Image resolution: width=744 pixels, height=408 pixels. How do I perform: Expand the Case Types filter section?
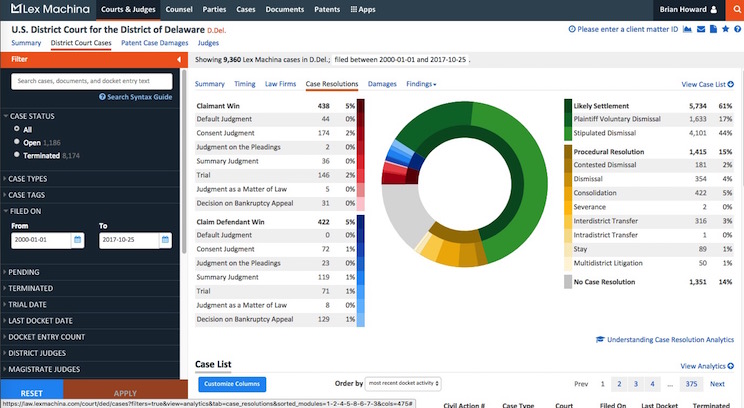point(30,178)
